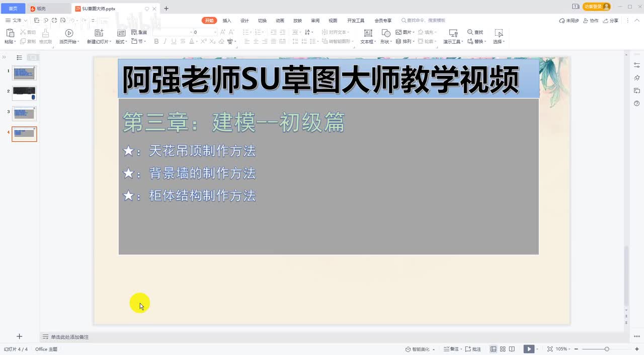Click the Shapes icon
Image resolution: width=644 pixels, height=355 pixels.
pyautogui.click(x=386, y=33)
